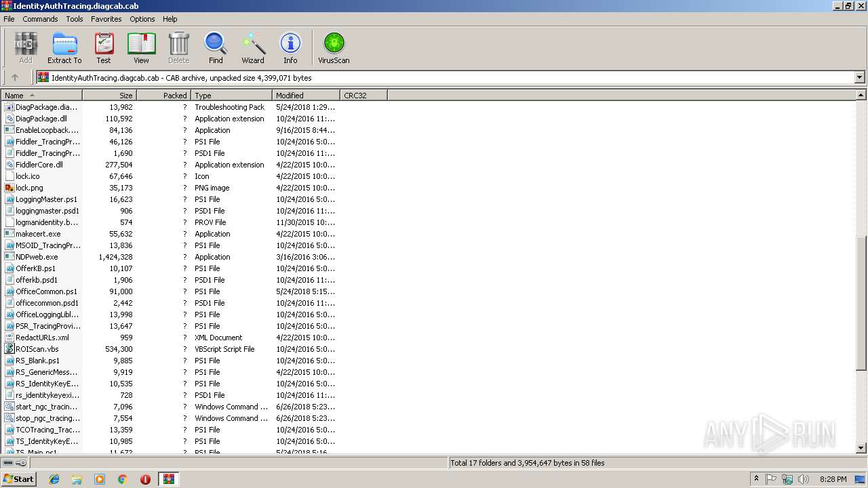Click the Extract To toolbar icon
868x488 pixels.
(x=64, y=48)
